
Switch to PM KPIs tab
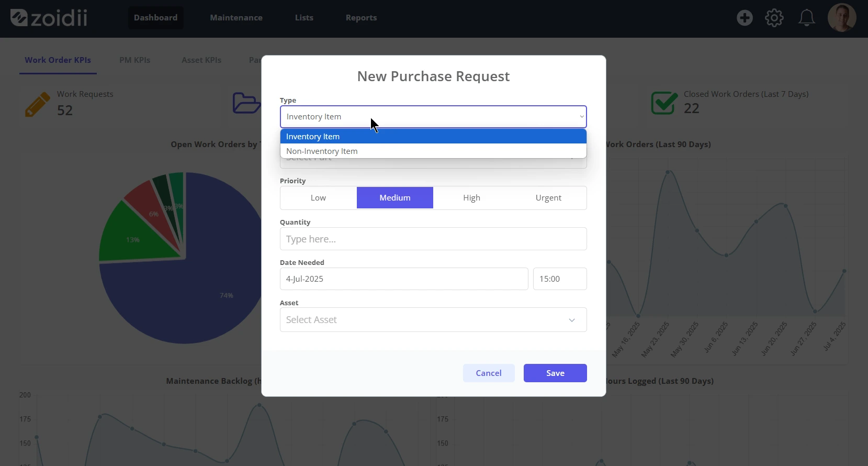[135, 60]
